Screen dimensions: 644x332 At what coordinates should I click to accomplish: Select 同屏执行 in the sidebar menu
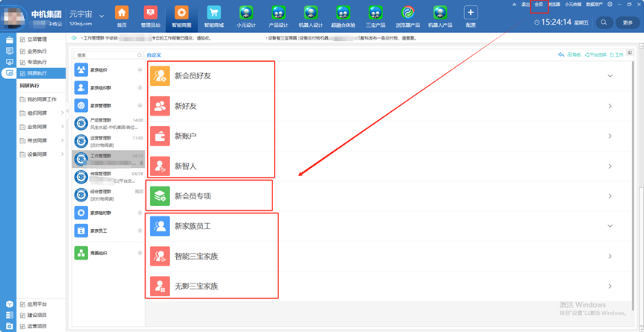coord(41,73)
